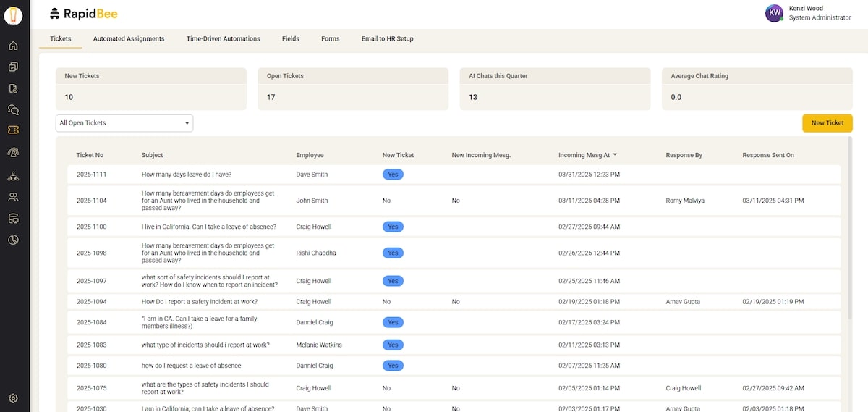Click the Yes badge in ticket 2025-1111 row
Image resolution: width=868 pixels, height=412 pixels.
coord(393,175)
